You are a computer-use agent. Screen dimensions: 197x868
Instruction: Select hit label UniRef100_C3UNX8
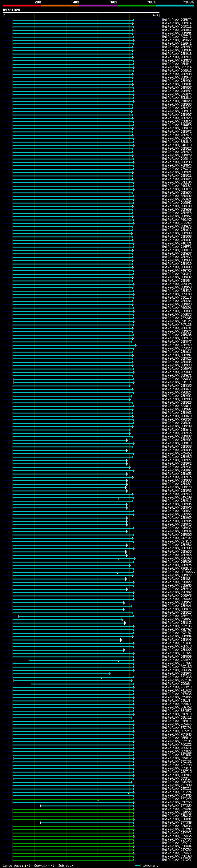[x=177, y=121]
